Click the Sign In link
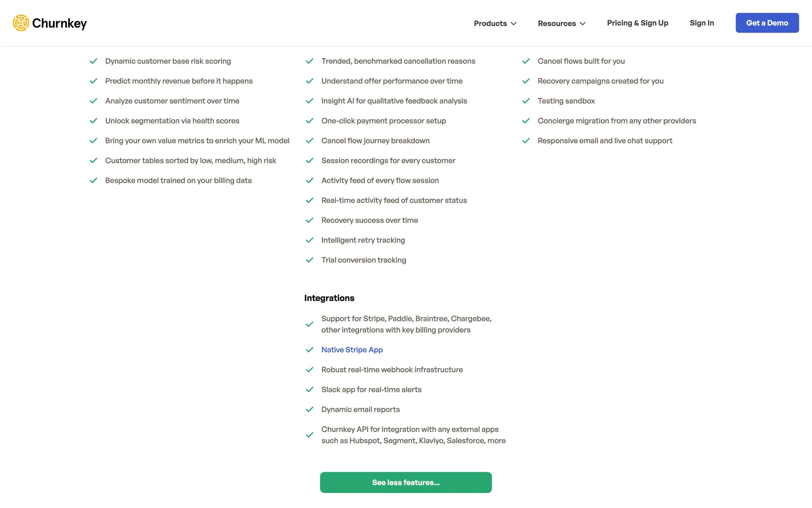This screenshot has height=508, width=812. (702, 23)
